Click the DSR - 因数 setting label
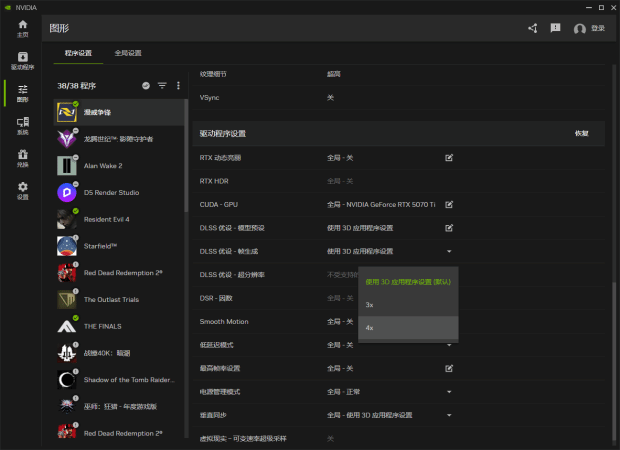The height and width of the screenshot is (450, 620). click(216, 298)
